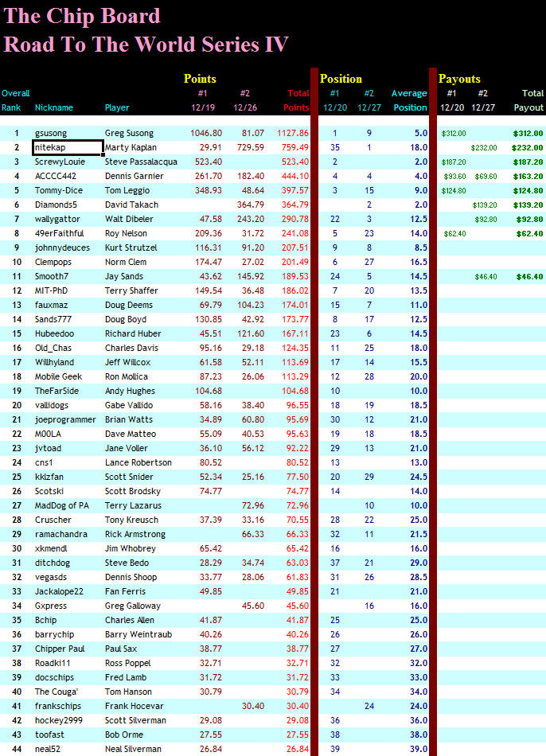
Task: Select nickname Diamonds5
Action: pyautogui.click(x=56, y=205)
